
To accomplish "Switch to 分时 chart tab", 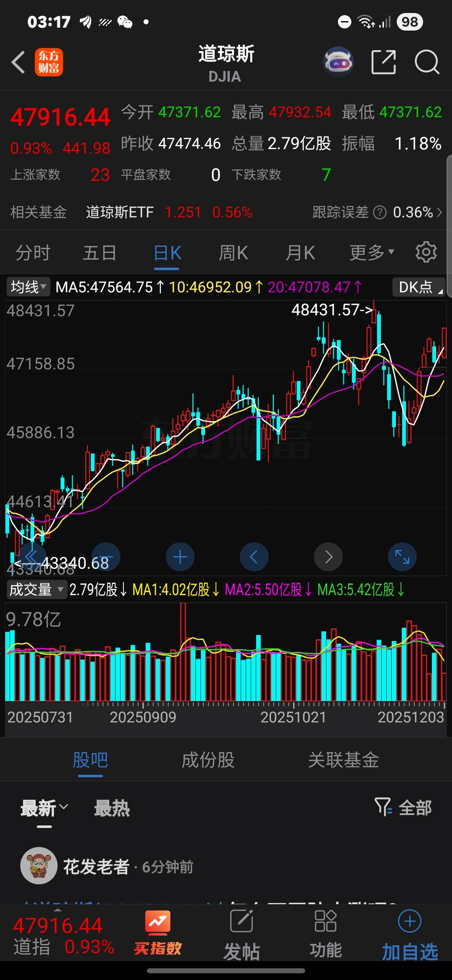I will [33, 253].
